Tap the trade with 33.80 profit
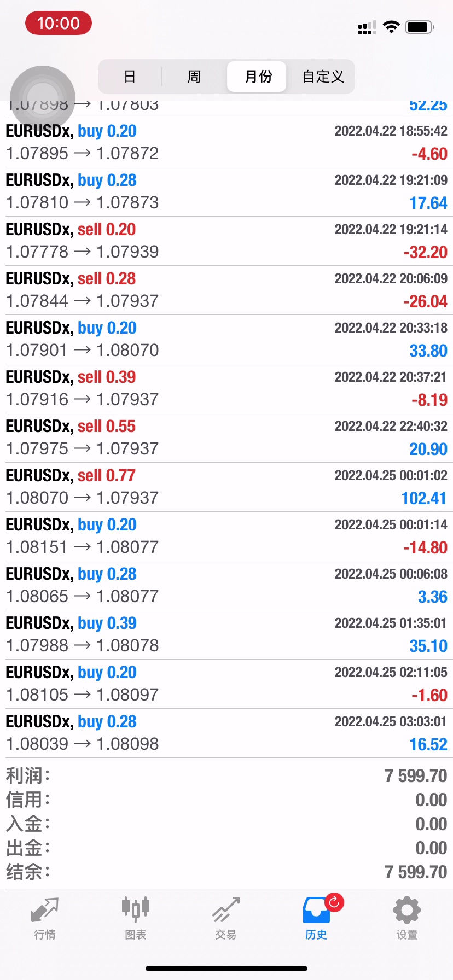The height and width of the screenshot is (980, 453). point(226,339)
